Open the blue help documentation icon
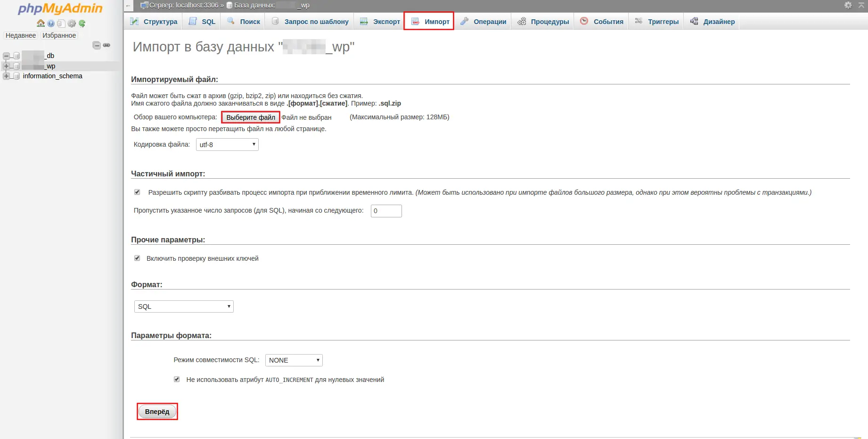Image resolution: width=868 pixels, height=439 pixels. point(51,24)
